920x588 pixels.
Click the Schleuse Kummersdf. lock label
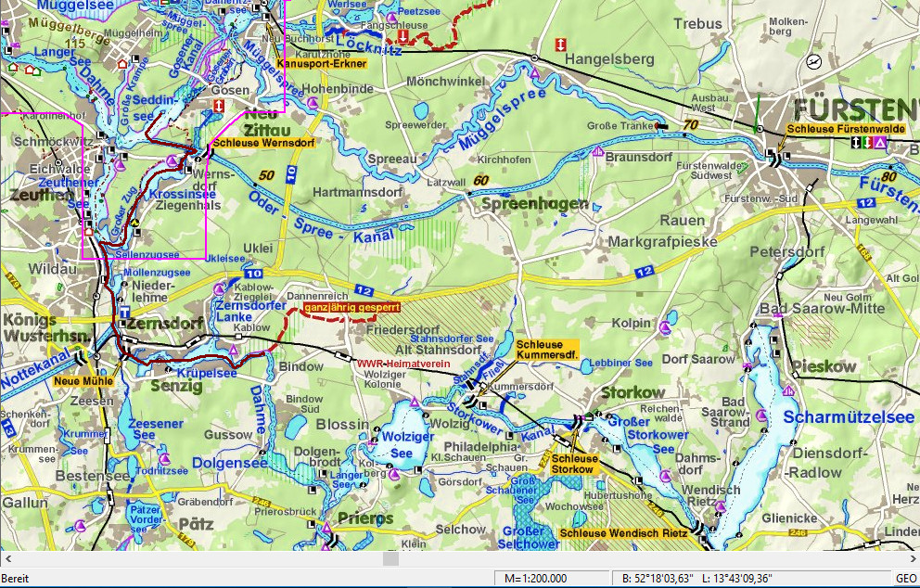[x=546, y=351]
